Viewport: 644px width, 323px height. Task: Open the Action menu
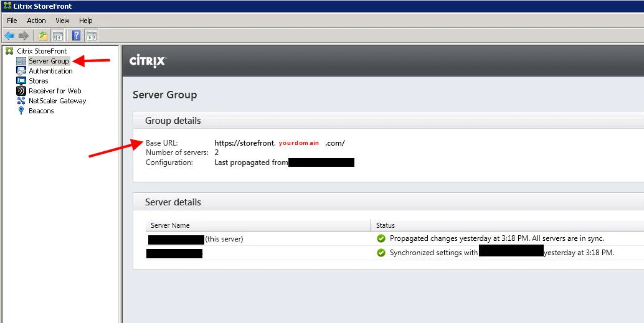coord(36,21)
